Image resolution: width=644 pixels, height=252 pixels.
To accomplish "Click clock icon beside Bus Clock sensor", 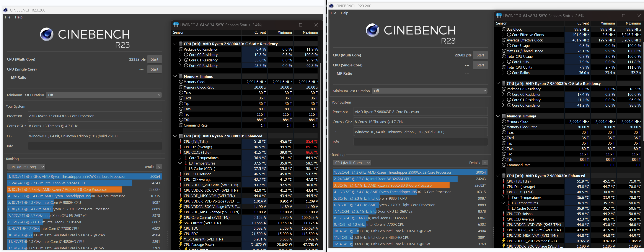I will (504, 29).
